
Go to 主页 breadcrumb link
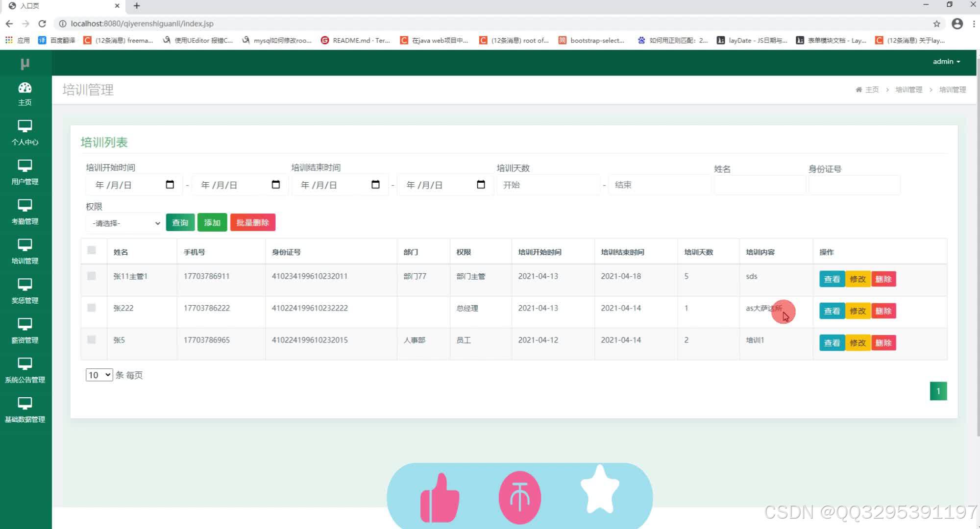click(x=868, y=90)
